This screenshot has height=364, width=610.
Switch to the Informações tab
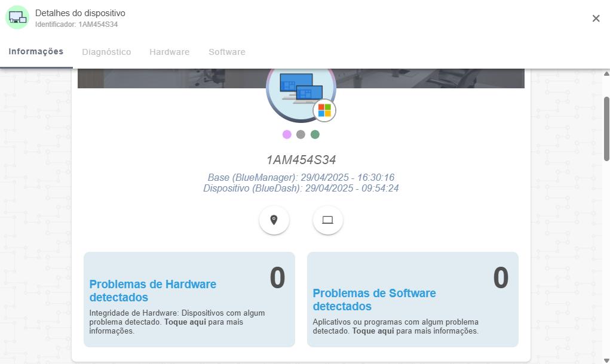(36, 52)
